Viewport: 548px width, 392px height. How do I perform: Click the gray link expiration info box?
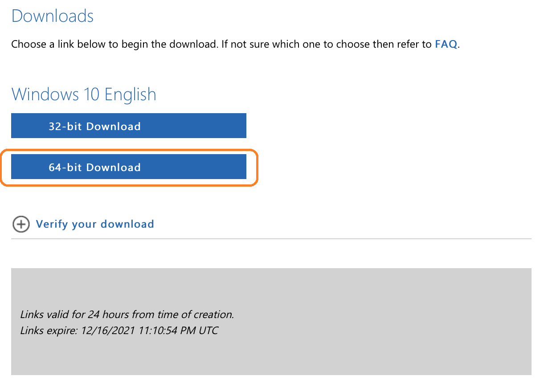pyautogui.click(x=271, y=321)
